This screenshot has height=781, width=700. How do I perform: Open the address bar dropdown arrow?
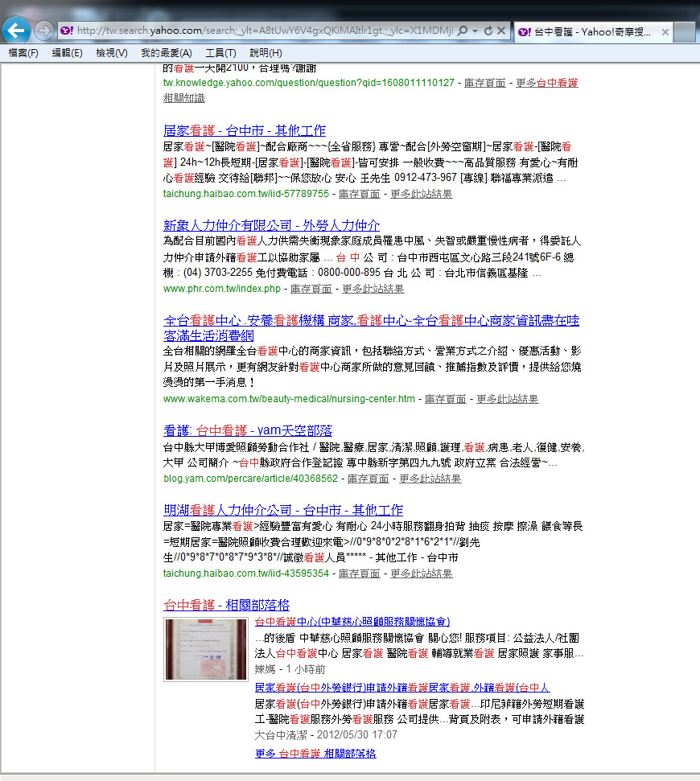click(x=475, y=31)
